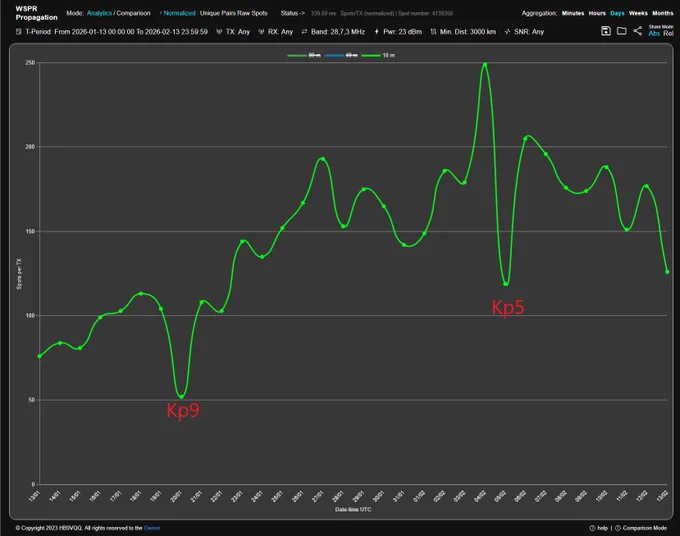Viewport: 680px width, 536px height.
Task: Open the help link
Action: (603, 528)
